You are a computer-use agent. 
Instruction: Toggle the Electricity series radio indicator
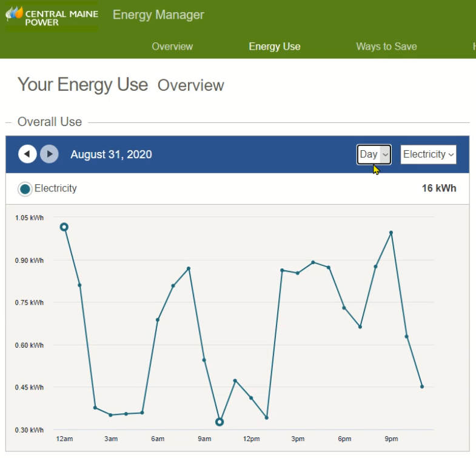click(25, 189)
